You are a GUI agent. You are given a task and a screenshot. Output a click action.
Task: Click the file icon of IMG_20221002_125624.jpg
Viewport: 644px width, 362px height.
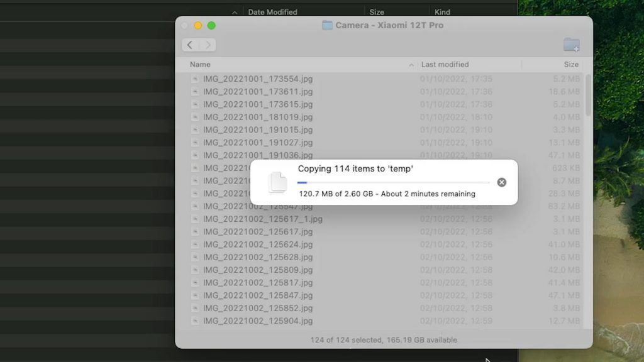[195, 244]
